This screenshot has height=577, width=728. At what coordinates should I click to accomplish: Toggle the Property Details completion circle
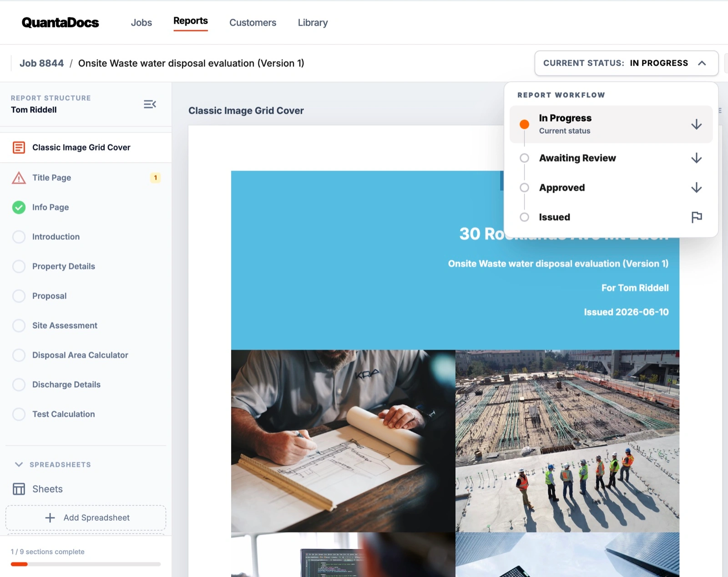[19, 266]
